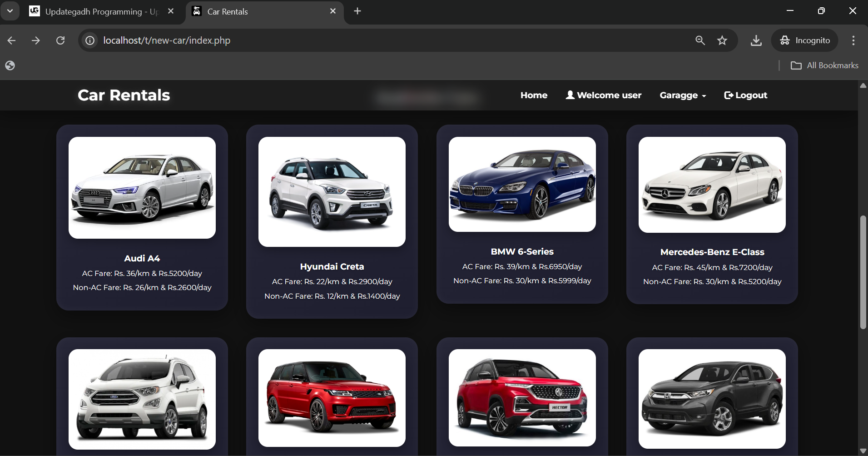The image size is (868, 456).
Task: Click the scrollbar down arrow
Action: click(863, 451)
